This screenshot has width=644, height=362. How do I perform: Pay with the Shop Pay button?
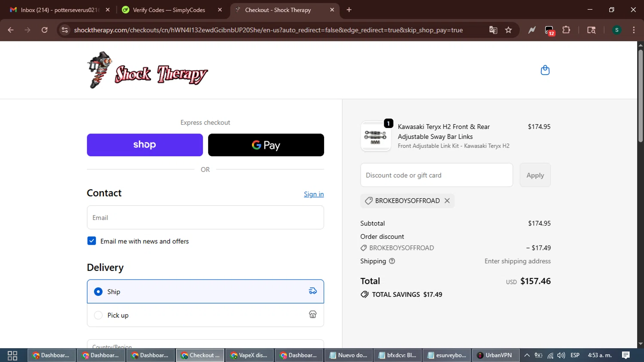145,145
